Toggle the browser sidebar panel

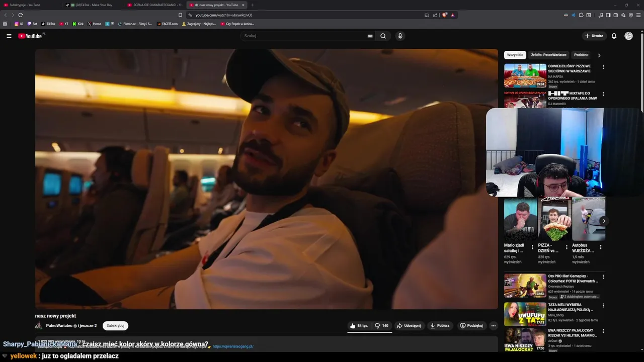pyautogui.click(x=608, y=15)
